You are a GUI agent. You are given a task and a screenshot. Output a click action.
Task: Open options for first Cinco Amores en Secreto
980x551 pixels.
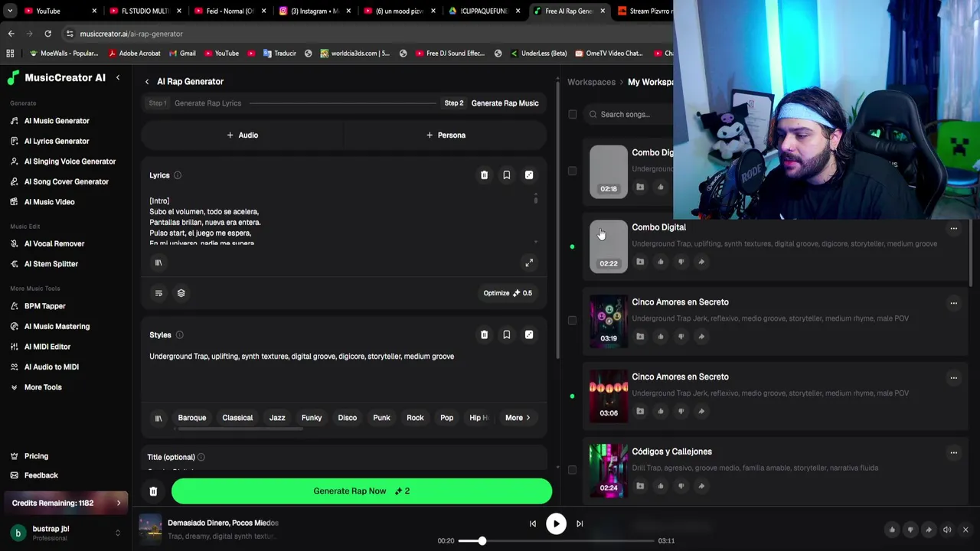point(953,303)
